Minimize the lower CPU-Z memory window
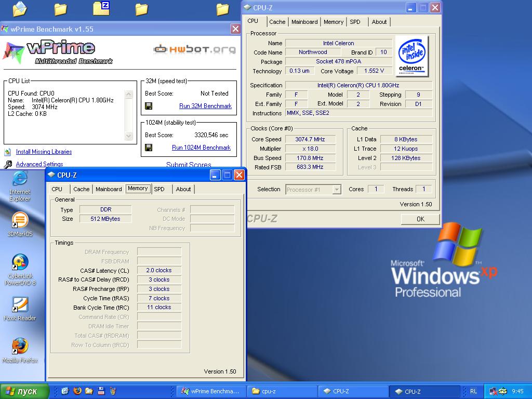 coord(215,175)
